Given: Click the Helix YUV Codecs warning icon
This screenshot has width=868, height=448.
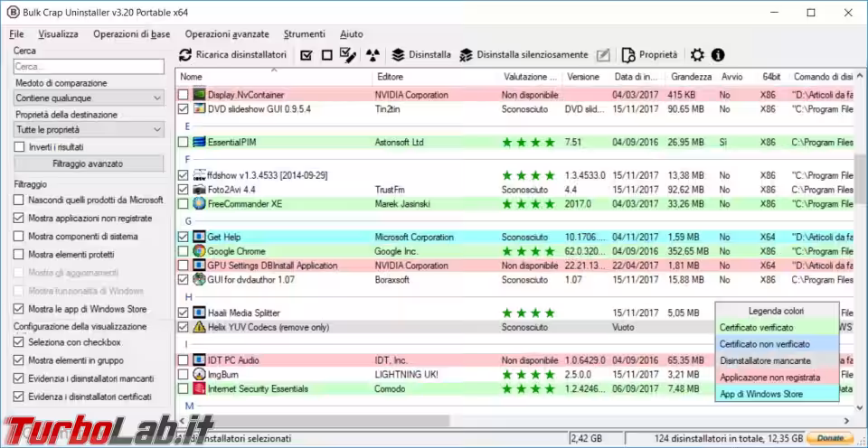Looking at the screenshot, I should tap(199, 327).
